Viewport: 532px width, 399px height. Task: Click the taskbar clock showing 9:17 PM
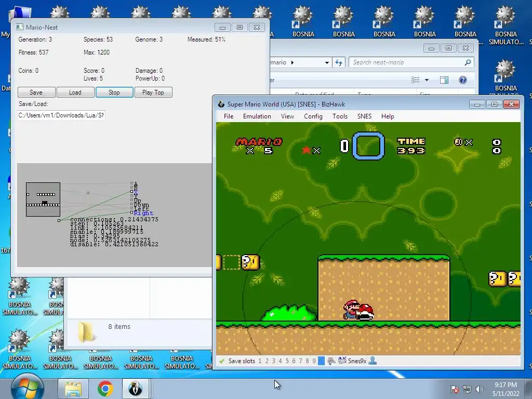point(506,389)
